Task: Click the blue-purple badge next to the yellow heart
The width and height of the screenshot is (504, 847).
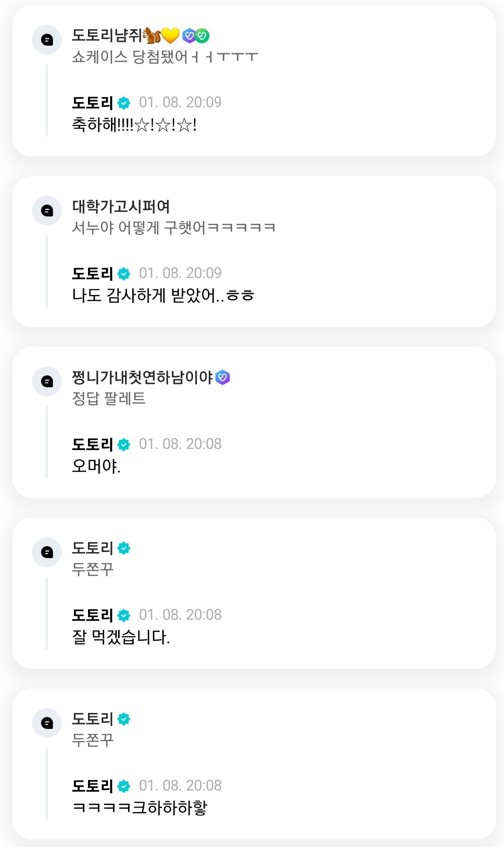Action: click(189, 35)
